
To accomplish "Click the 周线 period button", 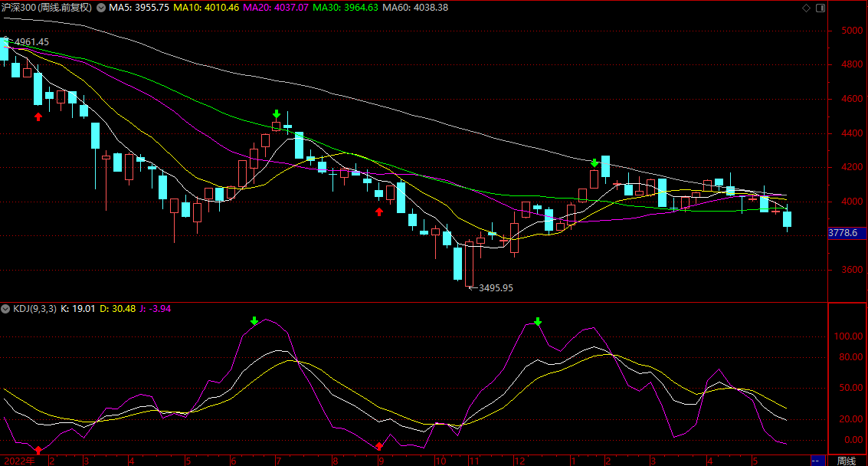I will click(846, 461).
